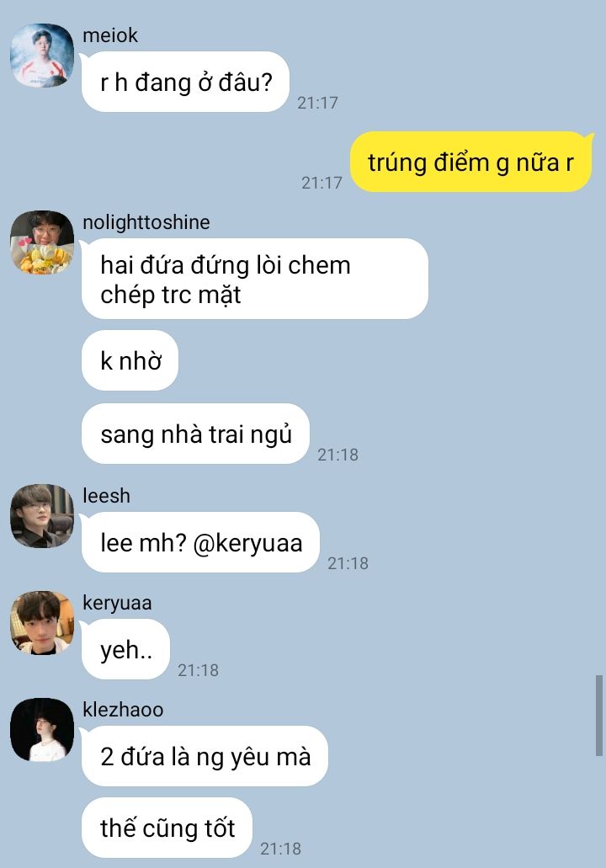Viewport: 606px width, 868px height.
Task: View keryuaa's profile photo
Action: tap(42, 623)
